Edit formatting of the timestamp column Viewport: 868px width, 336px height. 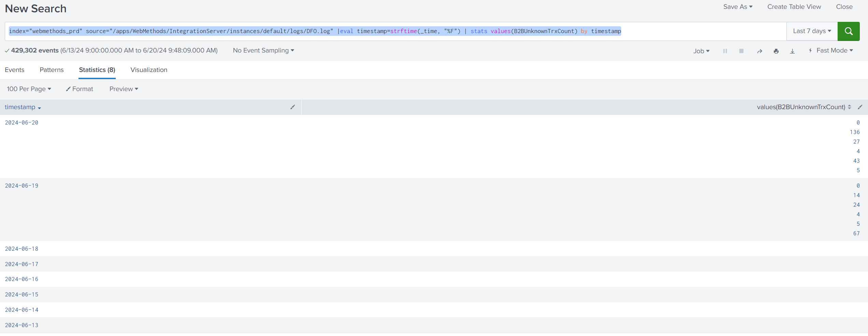tap(293, 107)
